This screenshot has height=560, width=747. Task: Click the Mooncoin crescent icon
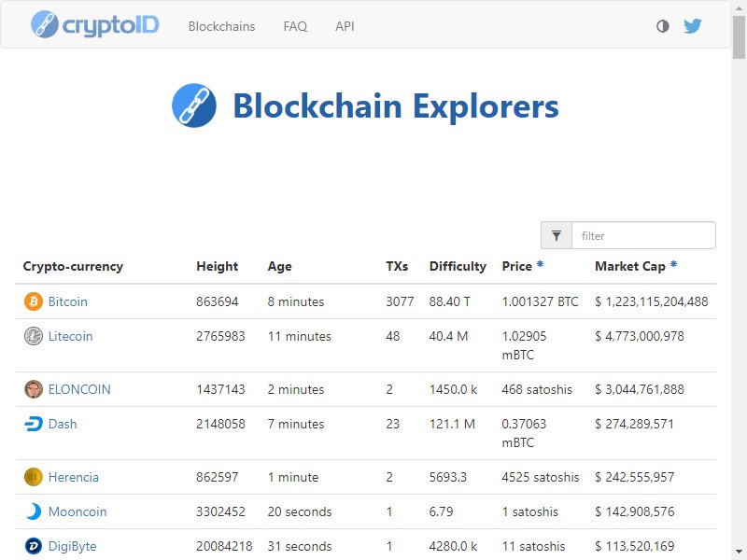coord(34,511)
